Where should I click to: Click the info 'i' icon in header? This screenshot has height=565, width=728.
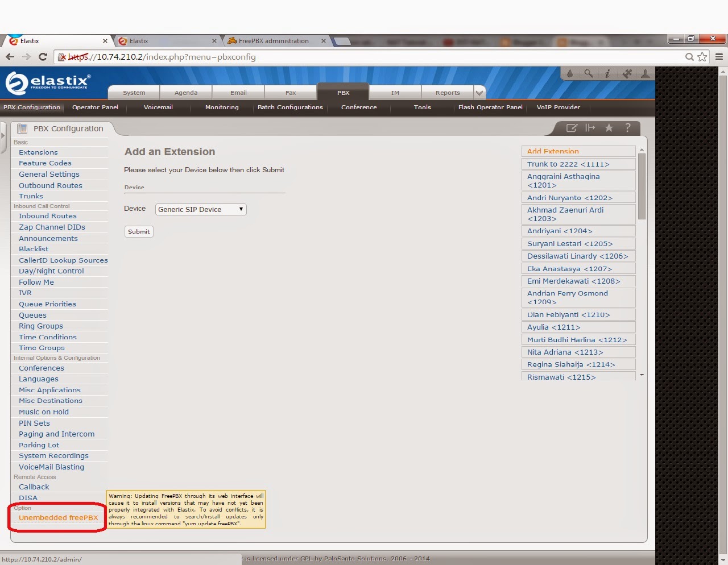(x=607, y=73)
